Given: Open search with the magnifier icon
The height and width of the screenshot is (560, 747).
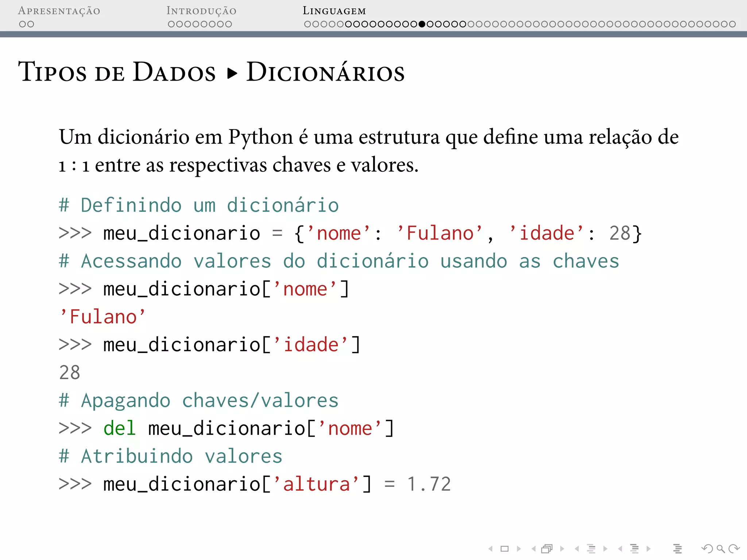Looking at the screenshot, I should (720, 549).
